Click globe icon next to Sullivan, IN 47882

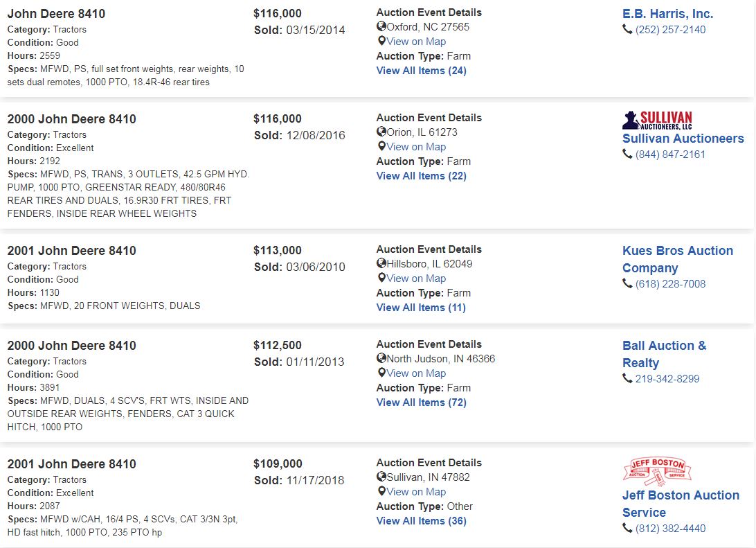(x=381, y=477)
